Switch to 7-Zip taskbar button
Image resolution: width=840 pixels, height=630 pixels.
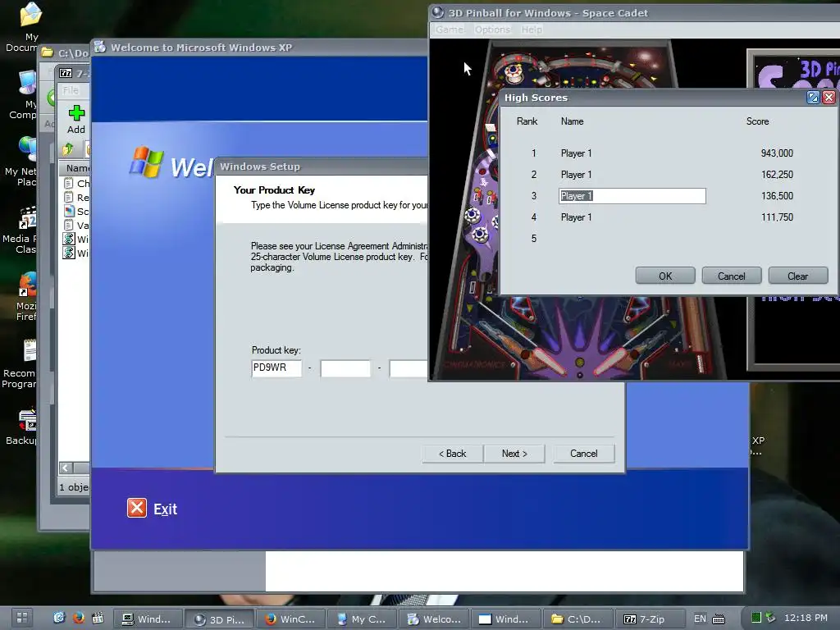tap(650, 619)
